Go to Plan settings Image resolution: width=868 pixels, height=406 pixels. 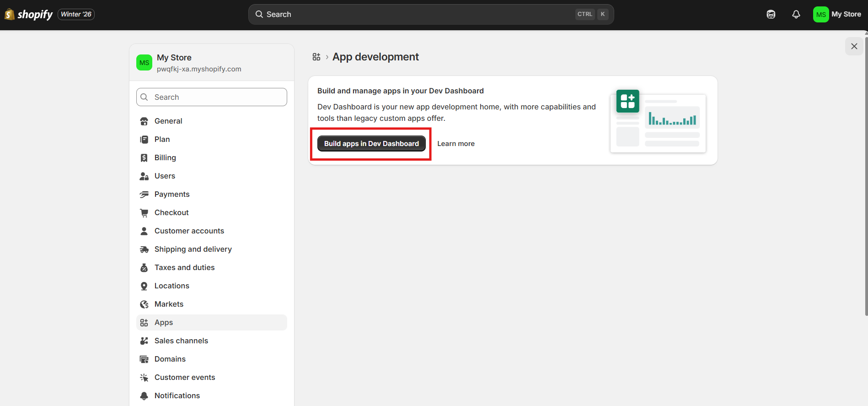coord(212,139)
